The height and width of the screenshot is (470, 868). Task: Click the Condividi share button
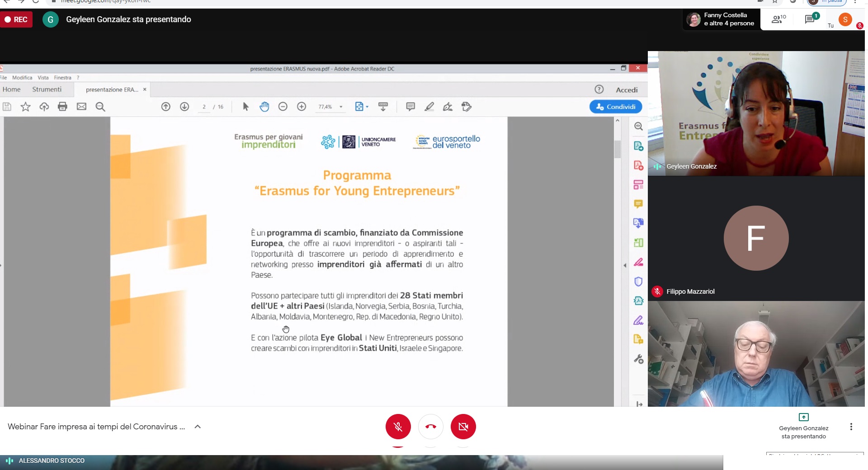pyautogui.click(x=616, y=107)
